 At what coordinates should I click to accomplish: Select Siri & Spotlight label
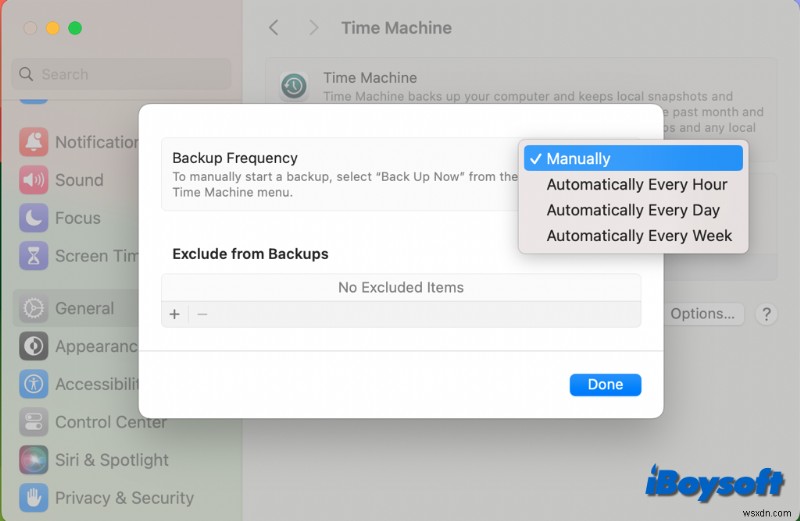pos(112,460)
